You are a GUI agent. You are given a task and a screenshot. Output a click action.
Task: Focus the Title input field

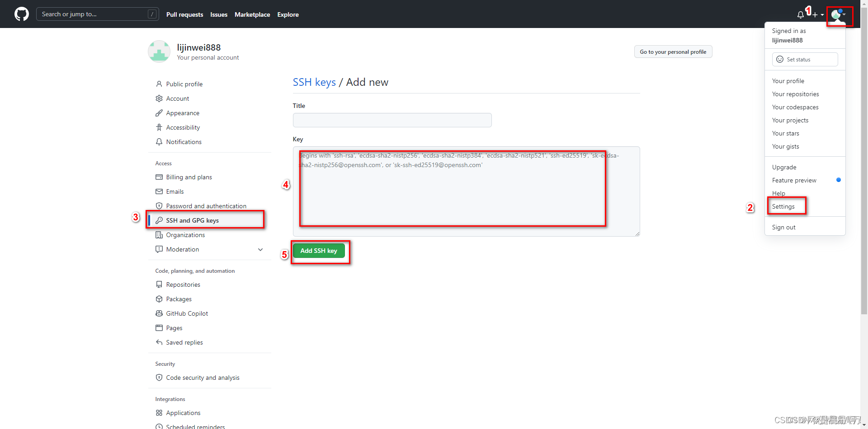pos(392,120)
